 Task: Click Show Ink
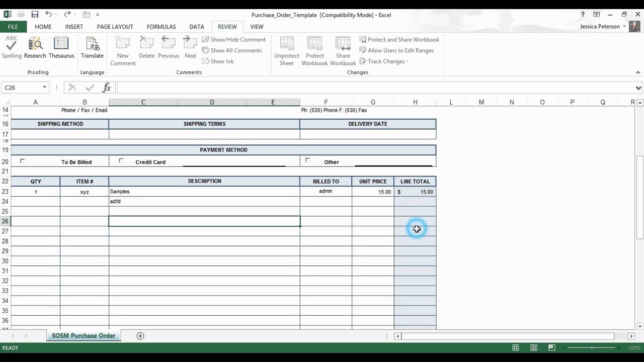click(217, 61)
